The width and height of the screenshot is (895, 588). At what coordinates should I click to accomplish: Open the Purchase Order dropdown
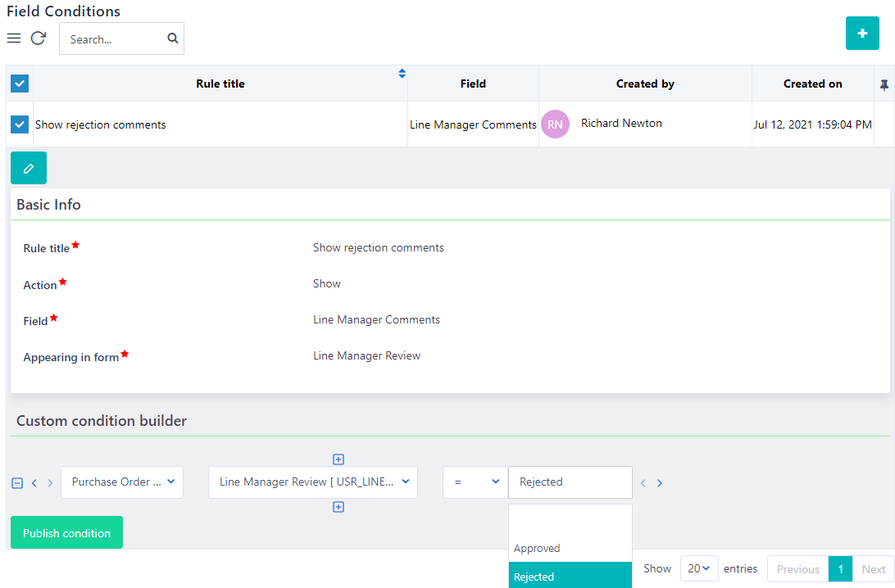[x=122, y=482]
